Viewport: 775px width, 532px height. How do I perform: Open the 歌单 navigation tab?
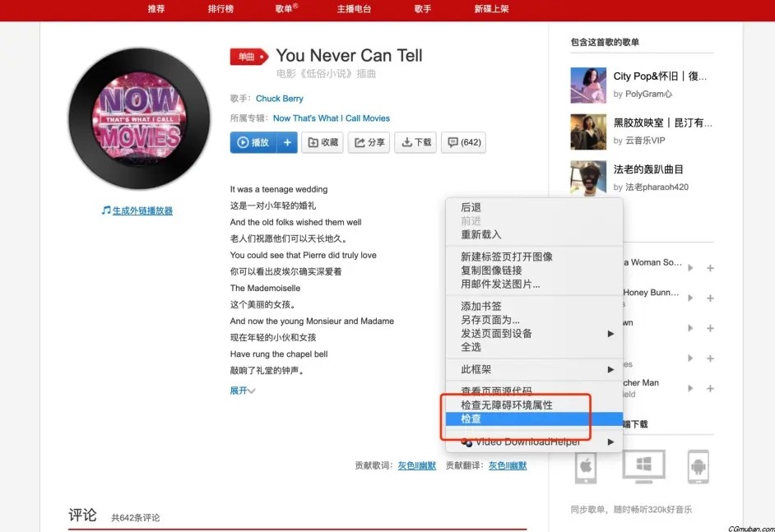coord(286,9)
